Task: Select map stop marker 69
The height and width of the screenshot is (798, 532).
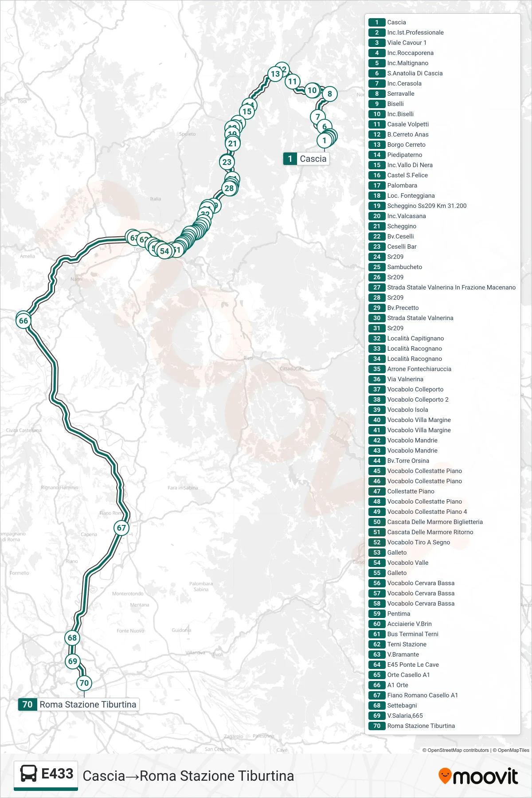Action: (x=73, y=661)
